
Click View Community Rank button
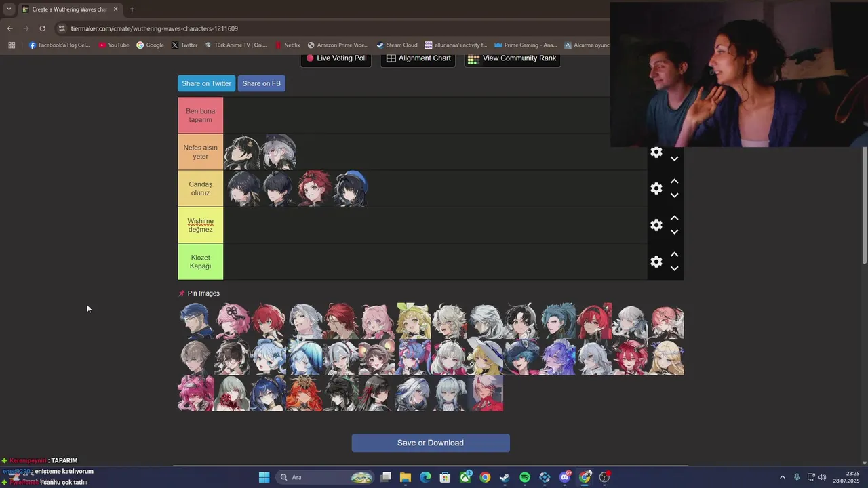(512, 58)
